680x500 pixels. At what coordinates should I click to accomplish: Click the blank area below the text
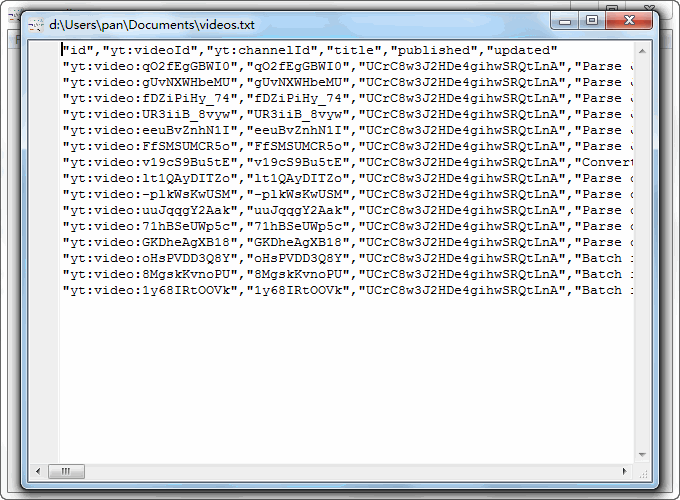tap(340, 380)
